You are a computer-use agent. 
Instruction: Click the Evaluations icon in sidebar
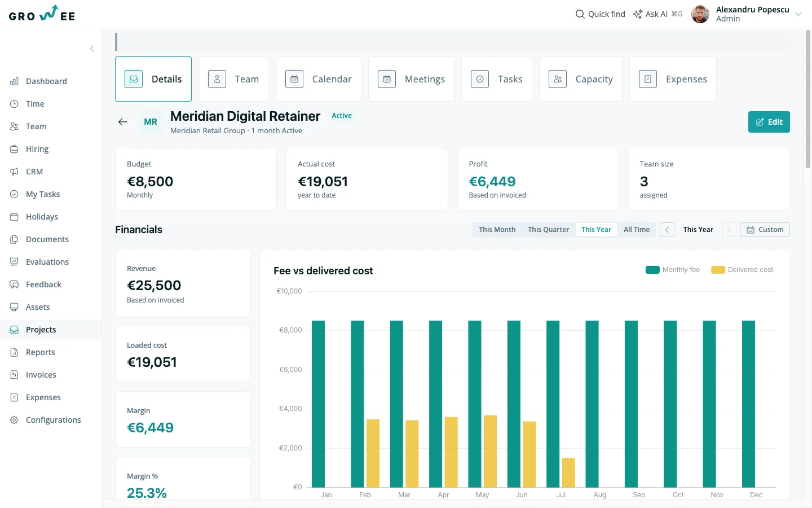click(14, 262)
